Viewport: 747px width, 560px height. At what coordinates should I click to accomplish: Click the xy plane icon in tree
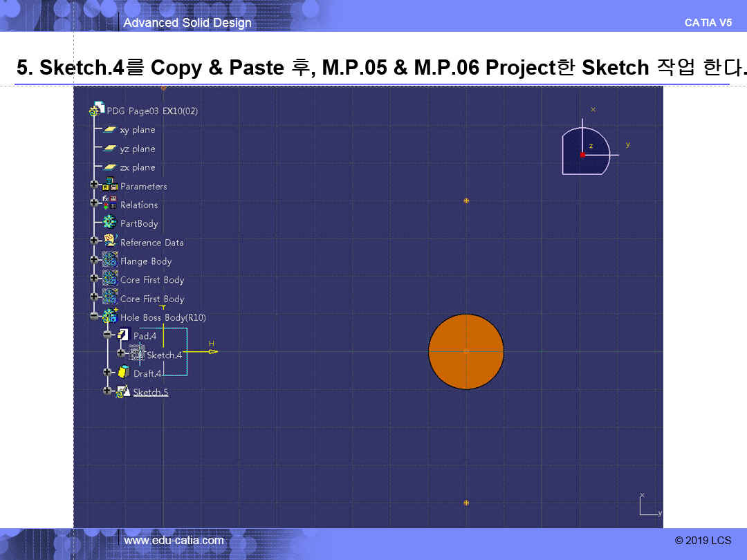pos(109,129)
